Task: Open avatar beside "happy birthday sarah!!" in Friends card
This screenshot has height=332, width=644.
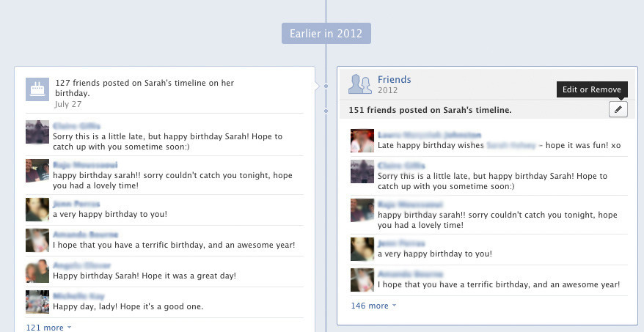Action: tap(362, 210)
